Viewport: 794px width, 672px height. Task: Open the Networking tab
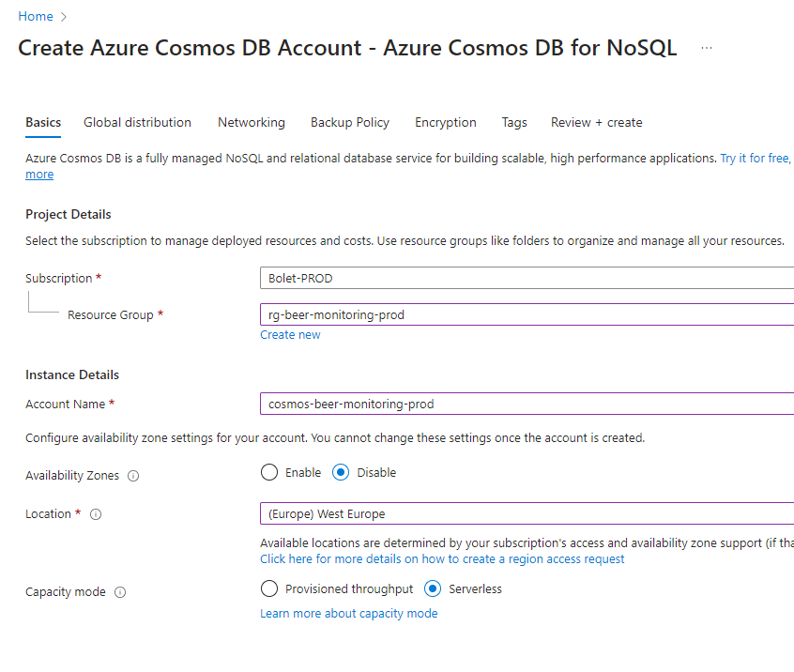click(x=252, y=123)
